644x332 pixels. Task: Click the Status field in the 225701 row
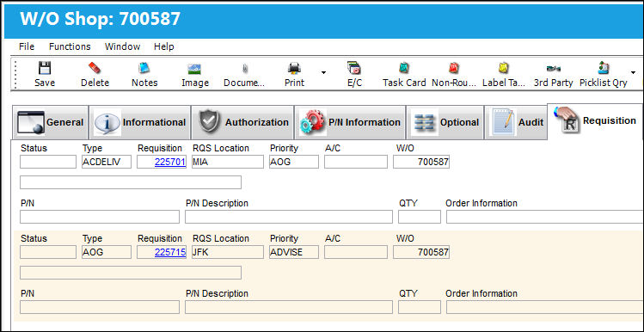(48, 162)
